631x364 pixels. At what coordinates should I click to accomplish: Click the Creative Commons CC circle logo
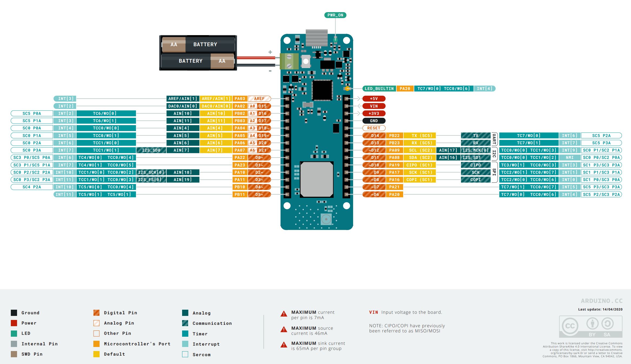pyautogui.click(x=570, y=326)
